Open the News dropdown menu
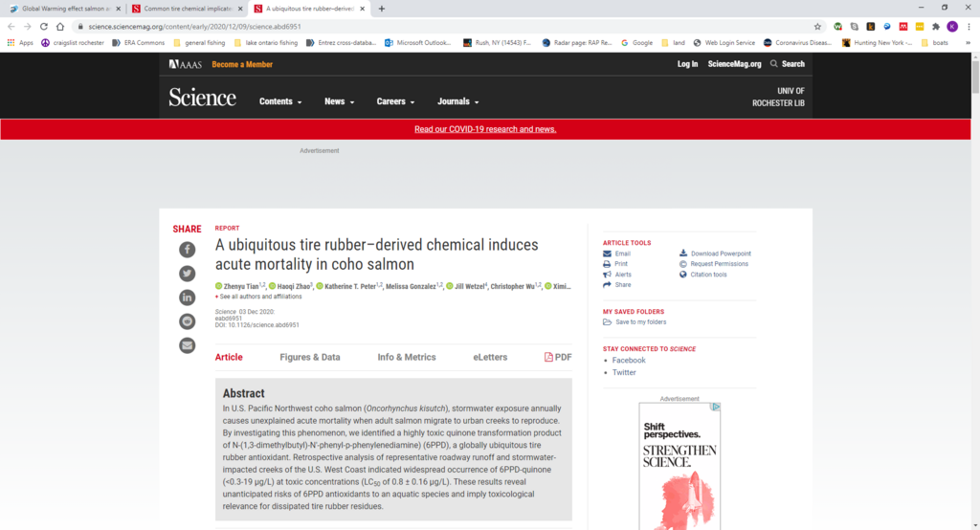 [x=339, y=101]
